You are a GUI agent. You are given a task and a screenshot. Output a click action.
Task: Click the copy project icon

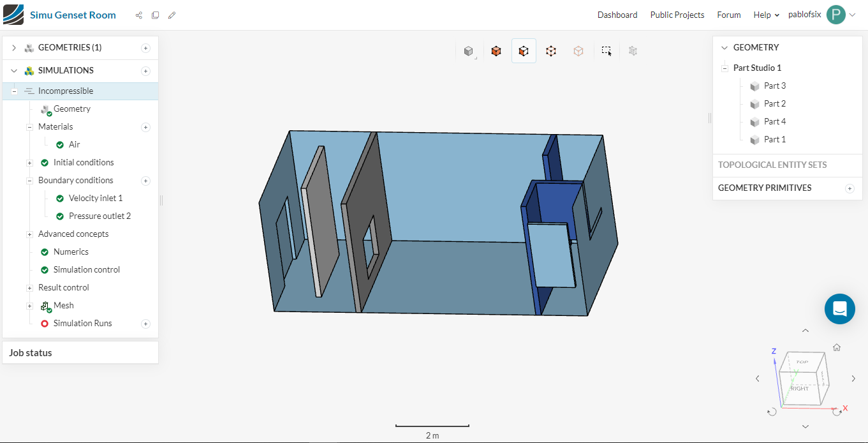[155, 15]
